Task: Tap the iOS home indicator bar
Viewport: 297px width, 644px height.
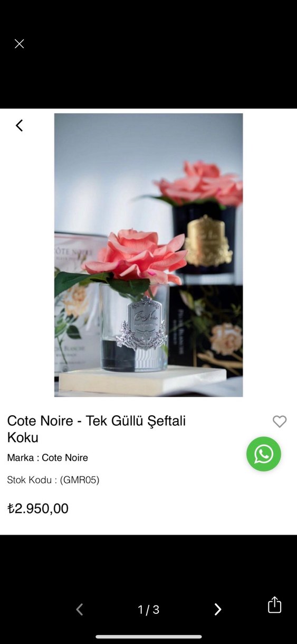Action: click(x=148, y=637)
